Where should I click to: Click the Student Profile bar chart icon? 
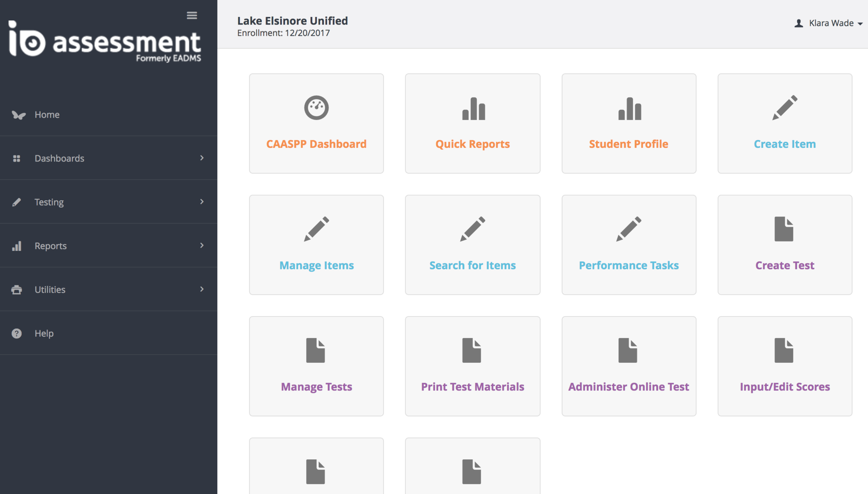(629, 109)
